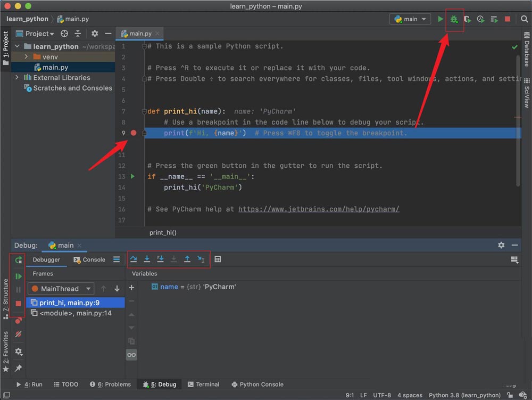
Task: Step into my code
Action: [160, 259]
